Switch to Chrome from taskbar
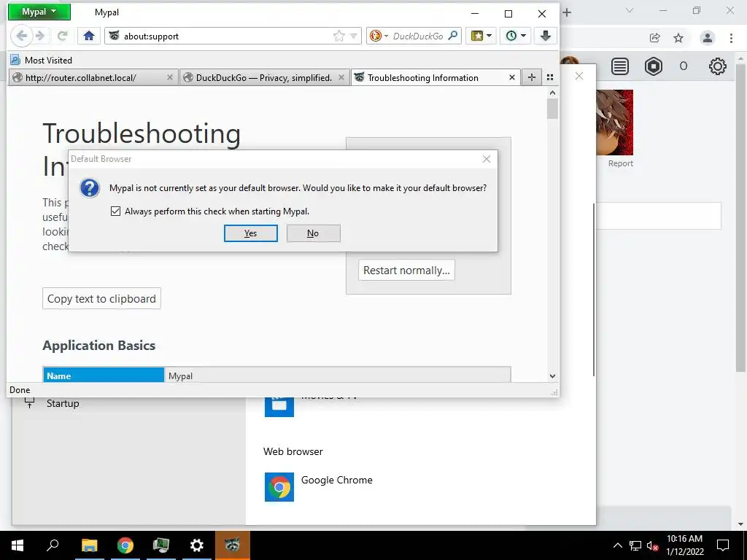 coord(125,545)
